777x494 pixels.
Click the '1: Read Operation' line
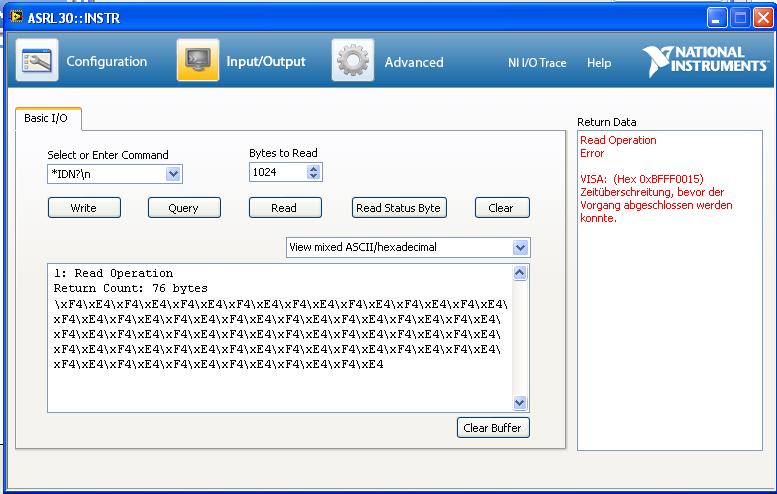click(x=113, y=274)
